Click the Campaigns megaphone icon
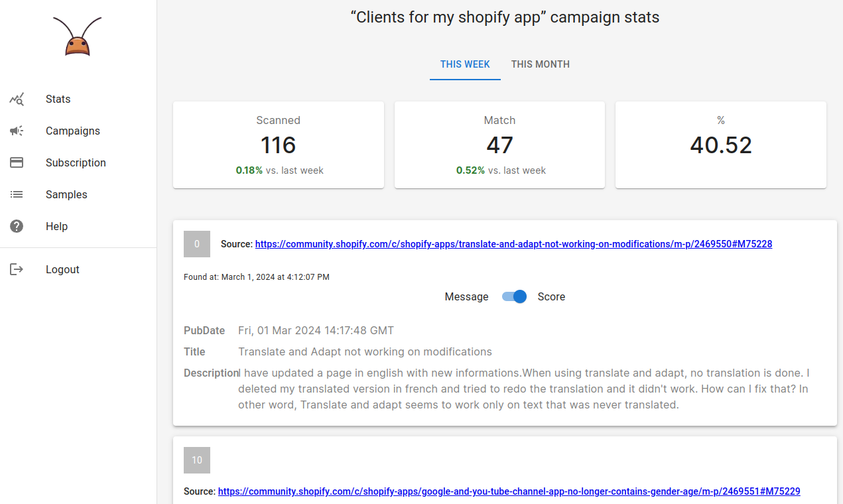The image size is (843, 504). pyautogui.click(x=17, y=131)
